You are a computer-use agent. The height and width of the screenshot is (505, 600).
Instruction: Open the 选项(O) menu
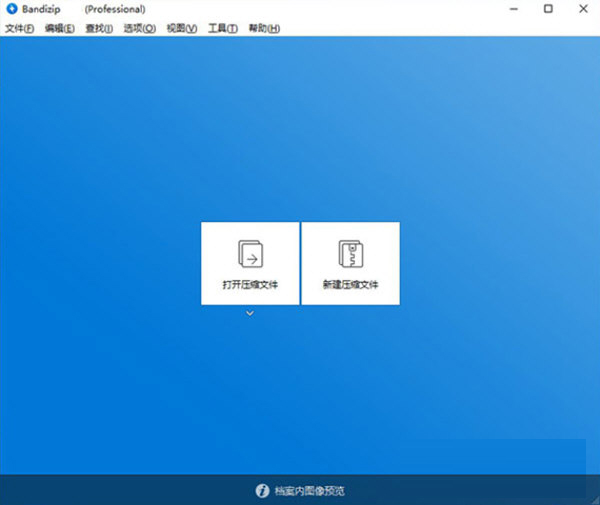(x=139, y=28)
